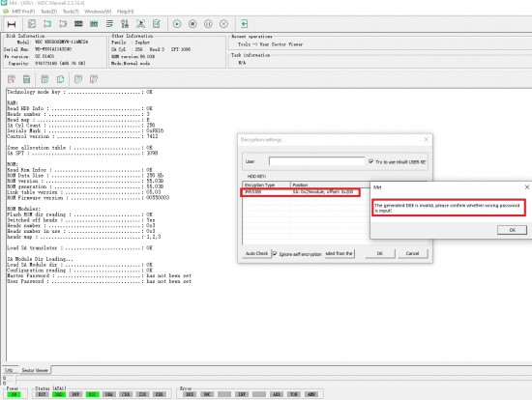Click the Auto Check button
This screenshot has width=532, height=400.
point(257,253)
